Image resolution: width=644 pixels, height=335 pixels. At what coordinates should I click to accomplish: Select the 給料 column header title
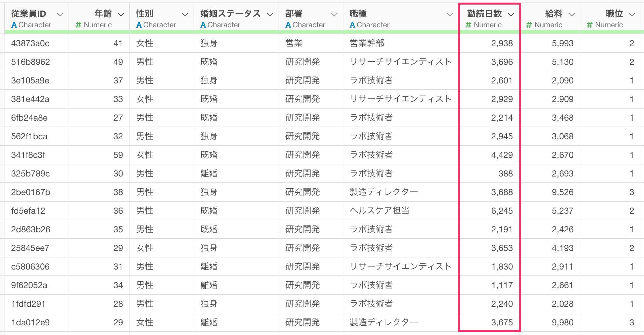554,14
